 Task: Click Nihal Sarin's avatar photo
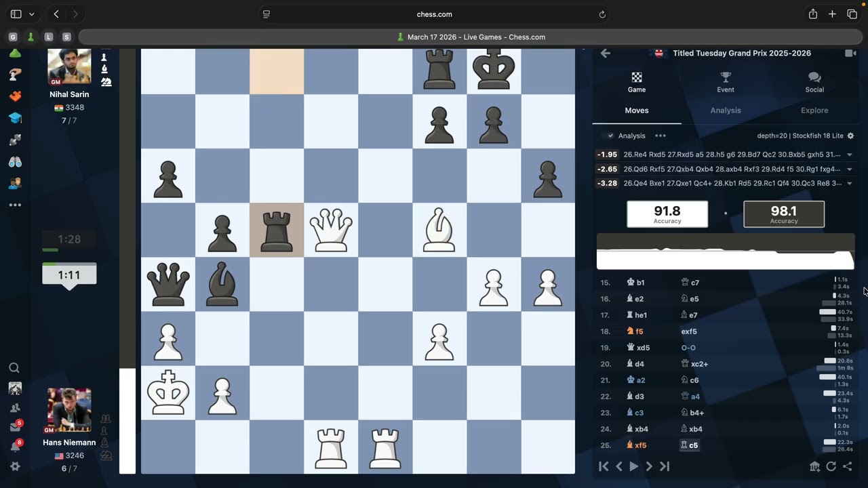[x=69, y=66]
